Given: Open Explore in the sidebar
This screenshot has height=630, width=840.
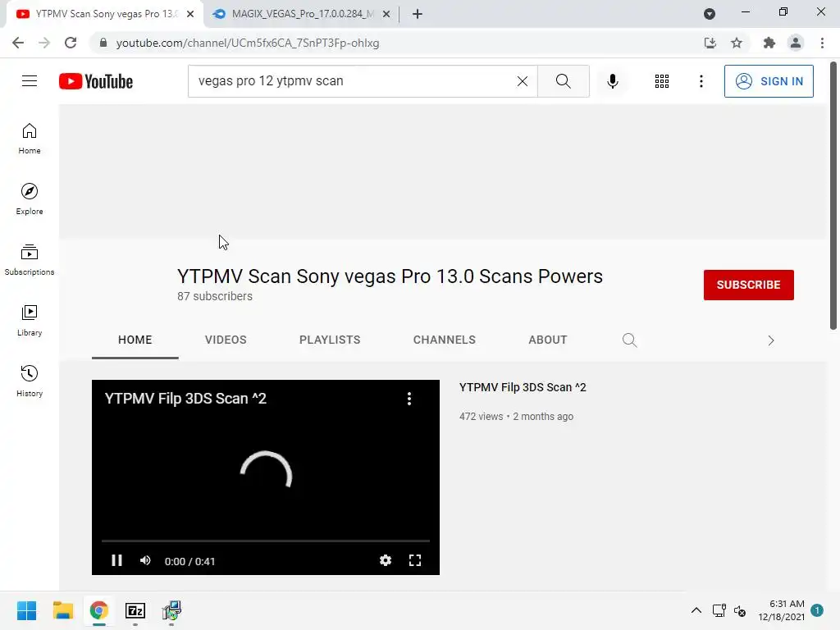Looking at the screenshot, I should tap(30, 199).
